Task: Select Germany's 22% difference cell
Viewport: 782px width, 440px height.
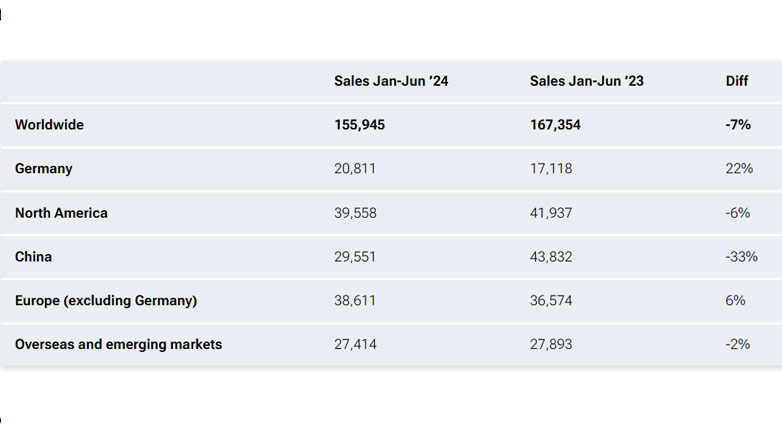Action: click(739, 169)
